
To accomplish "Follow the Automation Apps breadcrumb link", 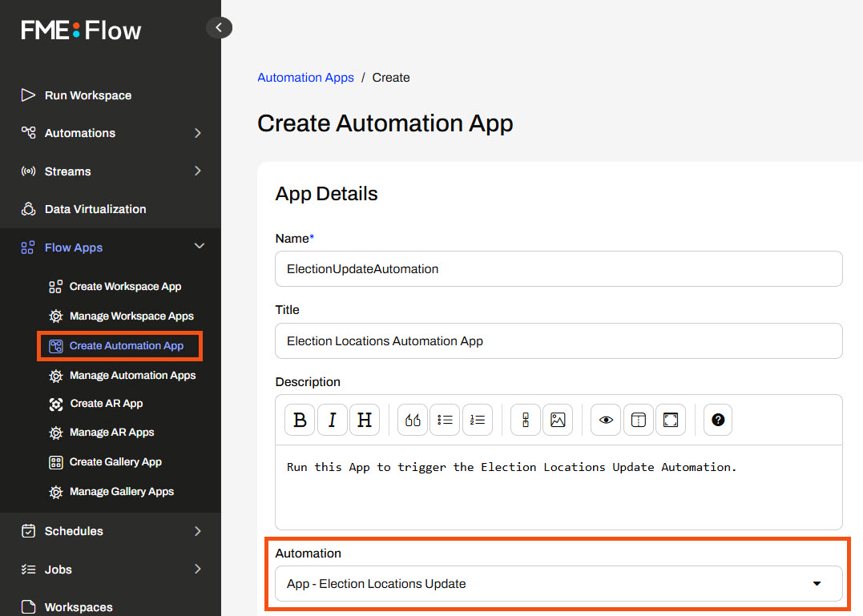I will click(305, 78).
